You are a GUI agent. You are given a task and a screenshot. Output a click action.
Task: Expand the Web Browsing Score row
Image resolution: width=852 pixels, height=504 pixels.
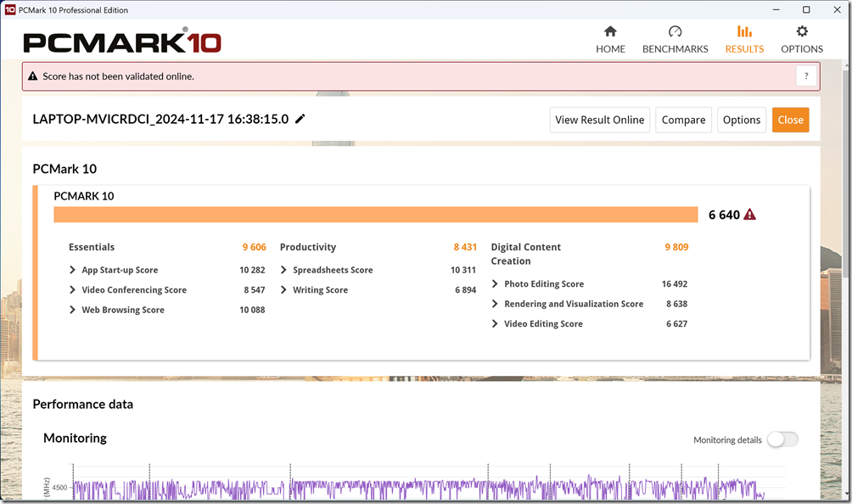coord(73,311)
